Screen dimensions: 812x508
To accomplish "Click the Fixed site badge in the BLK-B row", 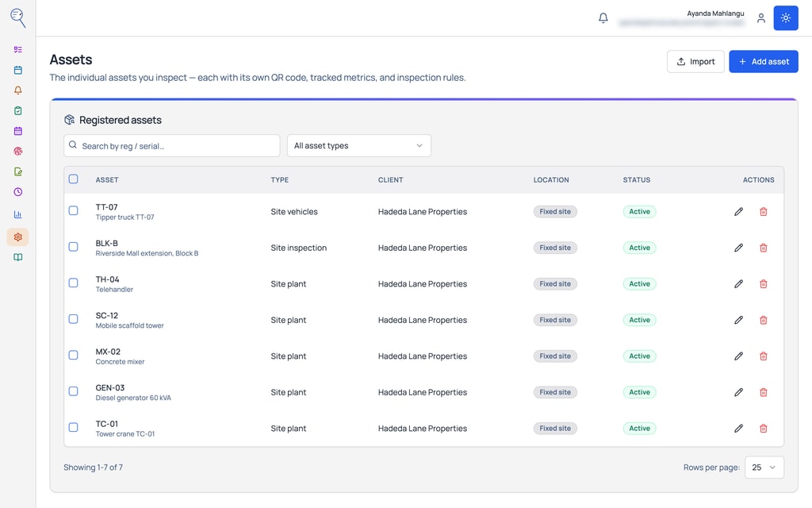I will point(555,248).
